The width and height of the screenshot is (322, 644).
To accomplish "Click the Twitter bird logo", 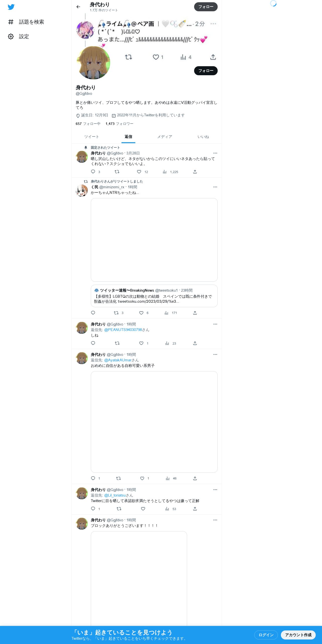I will [11, 7].
